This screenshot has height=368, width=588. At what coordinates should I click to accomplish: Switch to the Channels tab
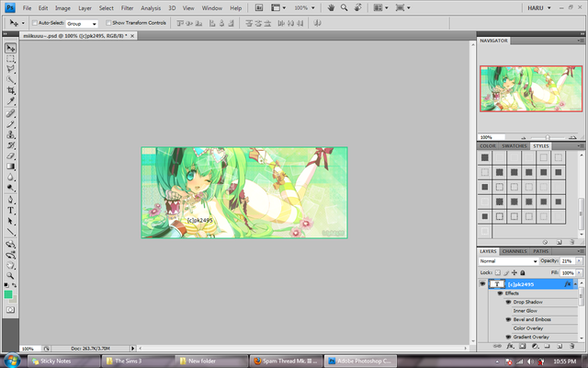(514, 251)
